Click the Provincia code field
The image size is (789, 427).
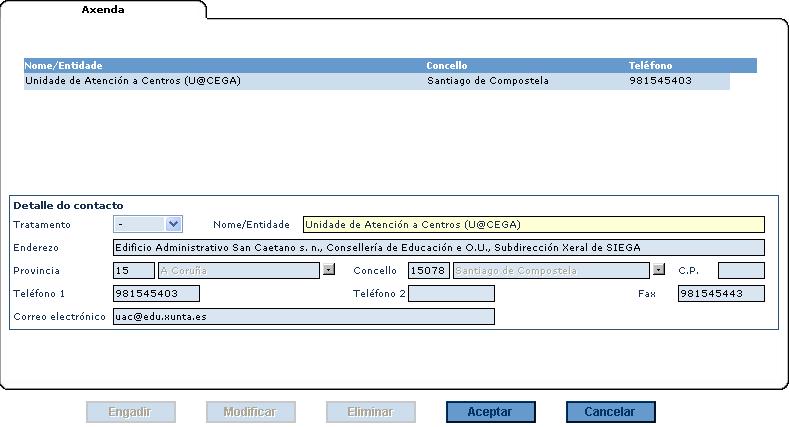[134, 270]
